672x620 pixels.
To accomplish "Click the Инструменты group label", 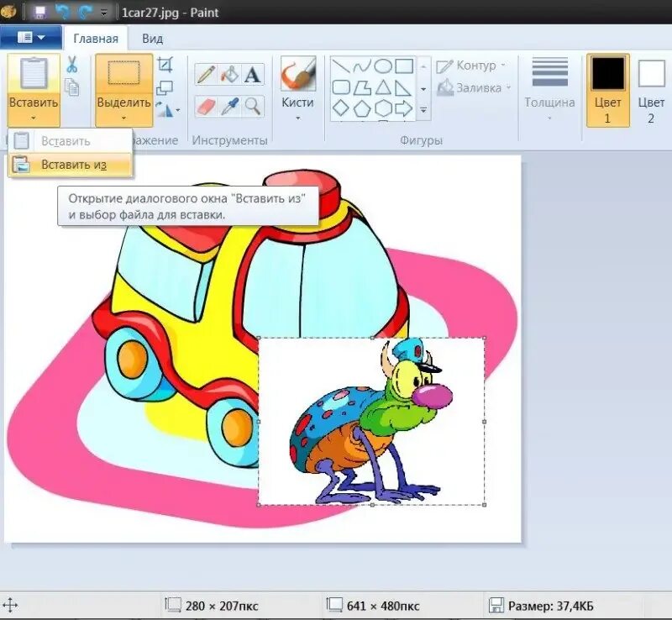I will (x=229, y=140).
